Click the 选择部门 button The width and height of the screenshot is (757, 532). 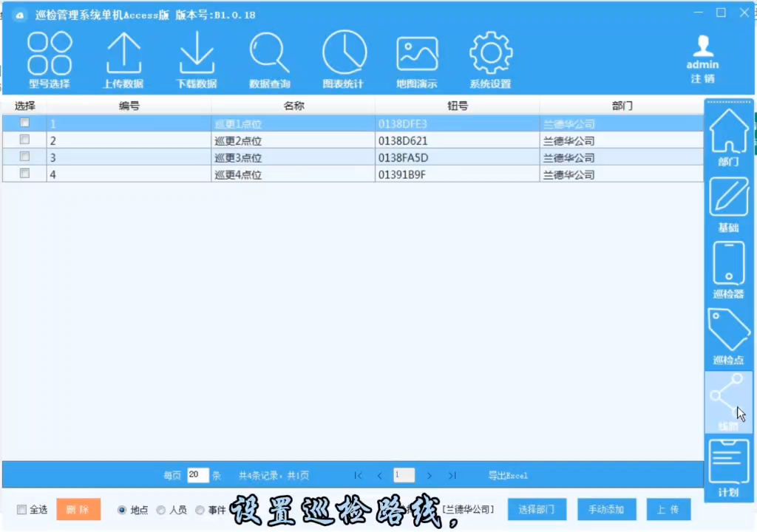537,509
